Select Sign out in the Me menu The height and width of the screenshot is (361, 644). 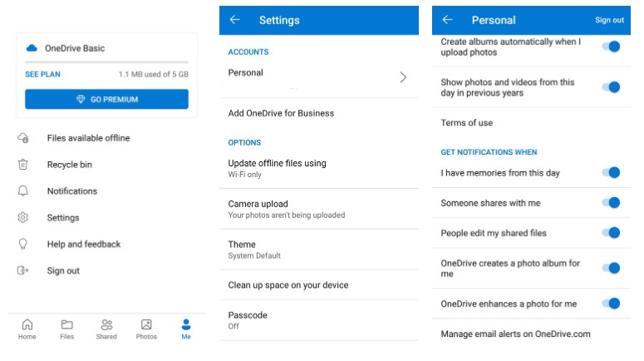coord(63,270)
